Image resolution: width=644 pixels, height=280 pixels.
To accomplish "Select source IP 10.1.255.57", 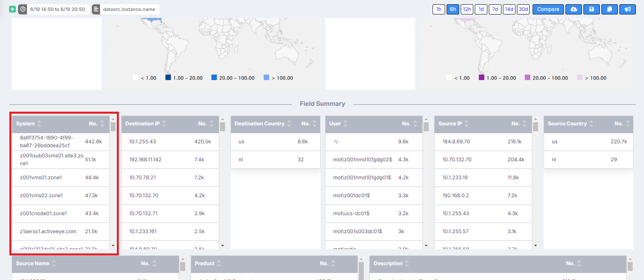I will pyautogui.click(x=483, y=231).
